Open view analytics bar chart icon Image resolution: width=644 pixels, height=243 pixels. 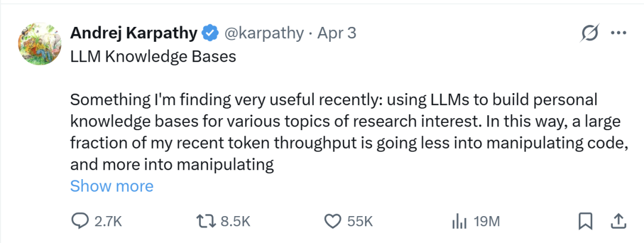[459, 222]
